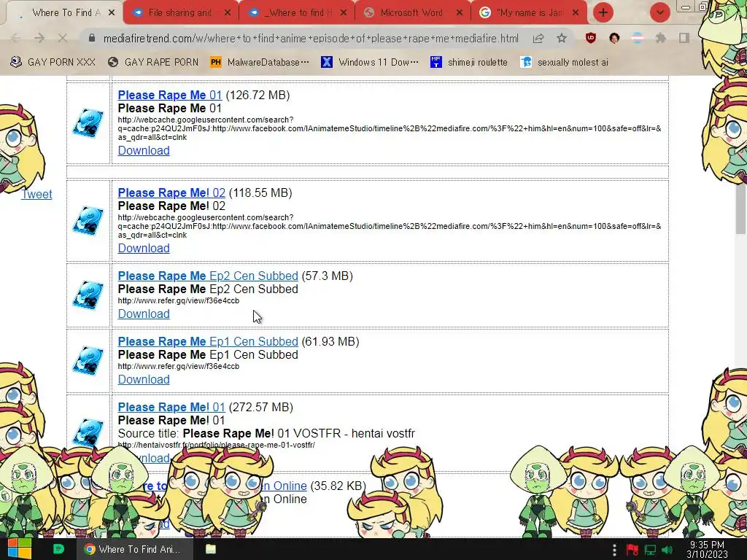Focus the mediafiretrend.com address bar
Image resolution: width=747 pixels, height=560 pixels.
click(x=311, y=39)
